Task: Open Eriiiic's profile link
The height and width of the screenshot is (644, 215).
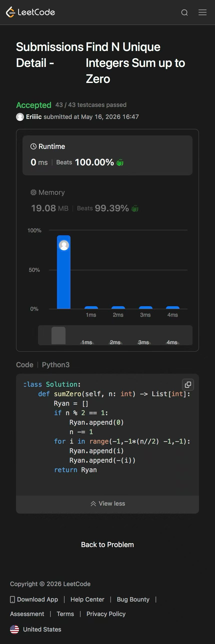Action: coord(34,117)
